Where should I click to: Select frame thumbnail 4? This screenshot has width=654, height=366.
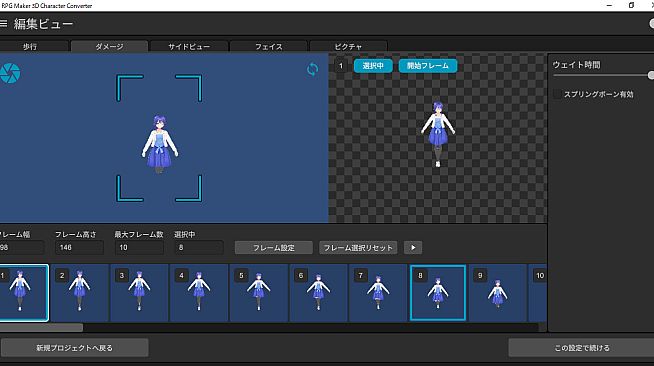click(x=199, y=293)
